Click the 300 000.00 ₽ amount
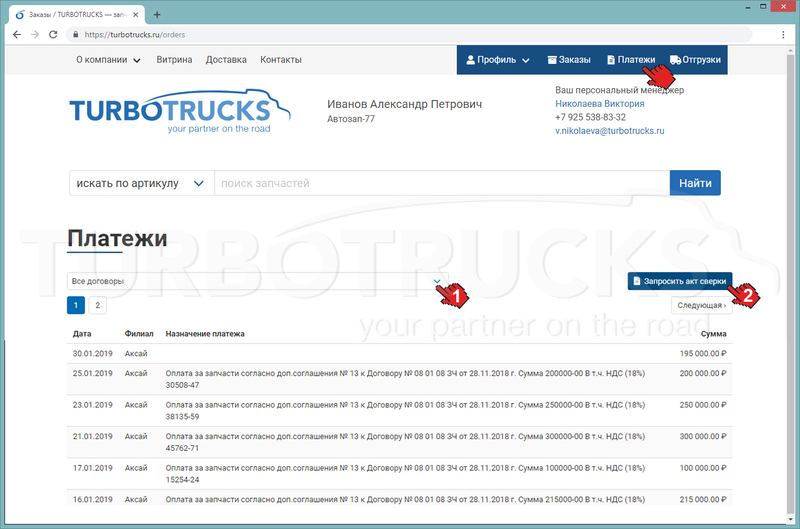Viewport: 800px width, 529px height. click(703, 437)
